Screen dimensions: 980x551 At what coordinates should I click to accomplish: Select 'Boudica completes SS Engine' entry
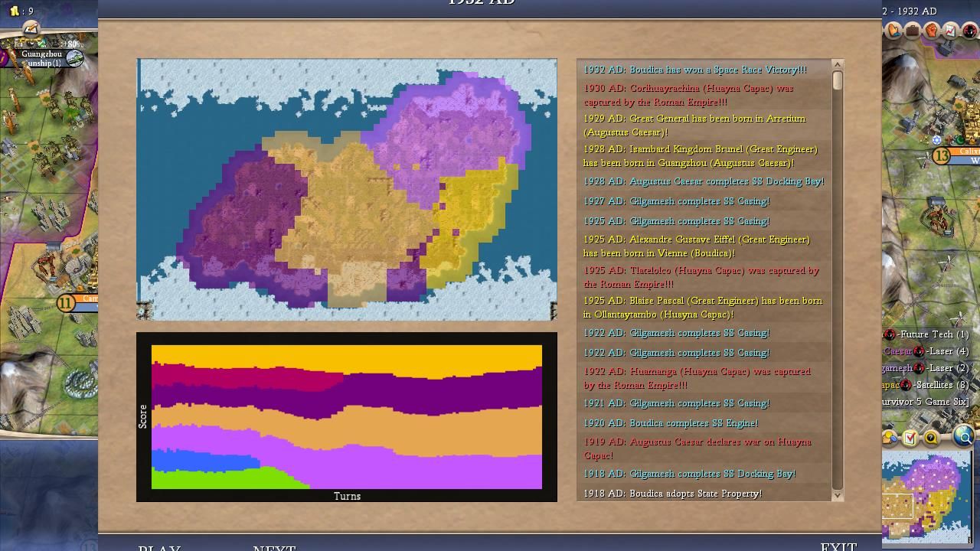pos(704,423)
